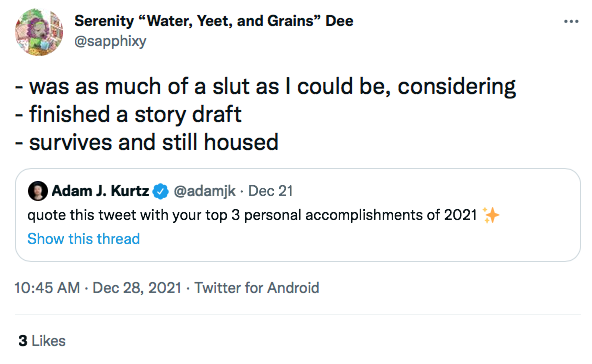Click the 10:45 AM tweet time
The width and height of the screenshot is (592, 364).
pos(47,288)
